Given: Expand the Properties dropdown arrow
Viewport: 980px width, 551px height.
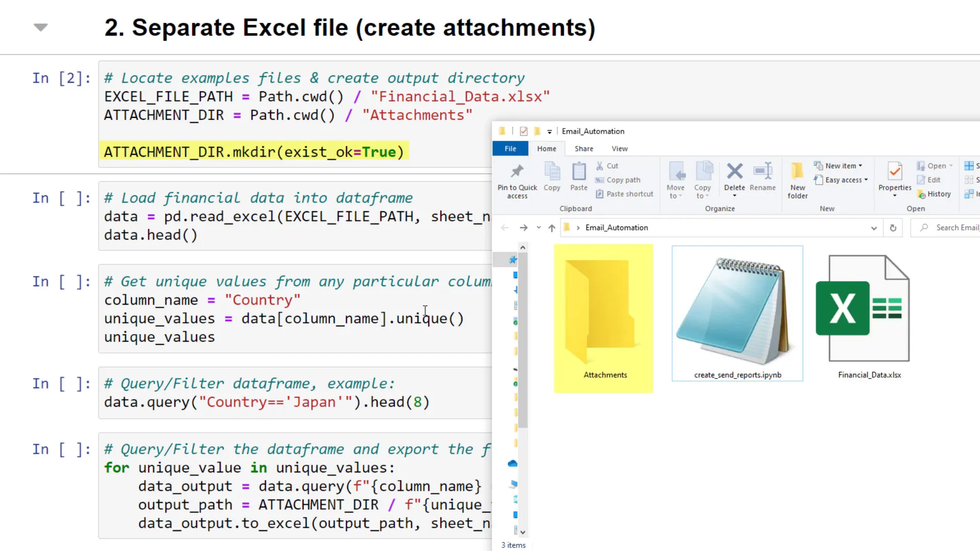Looking at the screenshot, I should tap(895, 196).
